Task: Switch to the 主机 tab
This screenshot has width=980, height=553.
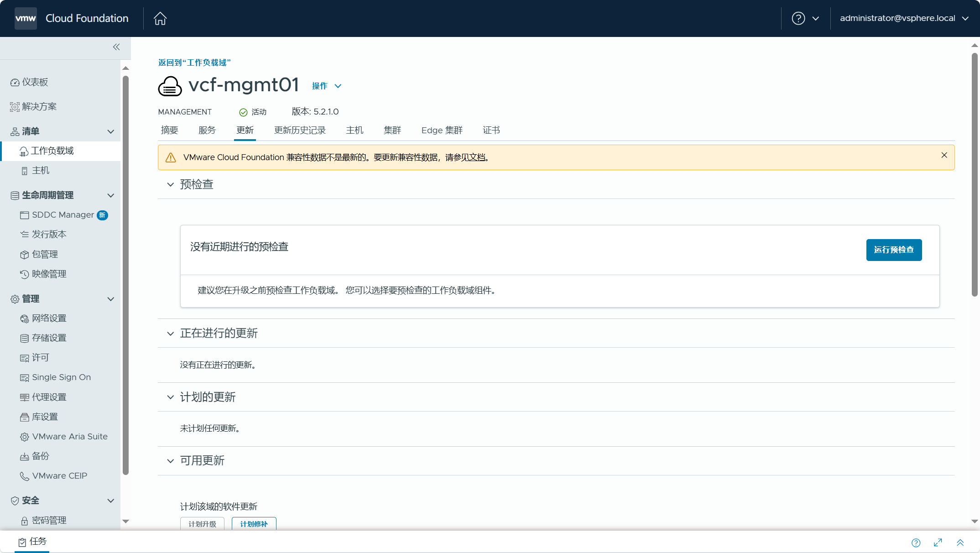Action: click(x=354, y=130)
